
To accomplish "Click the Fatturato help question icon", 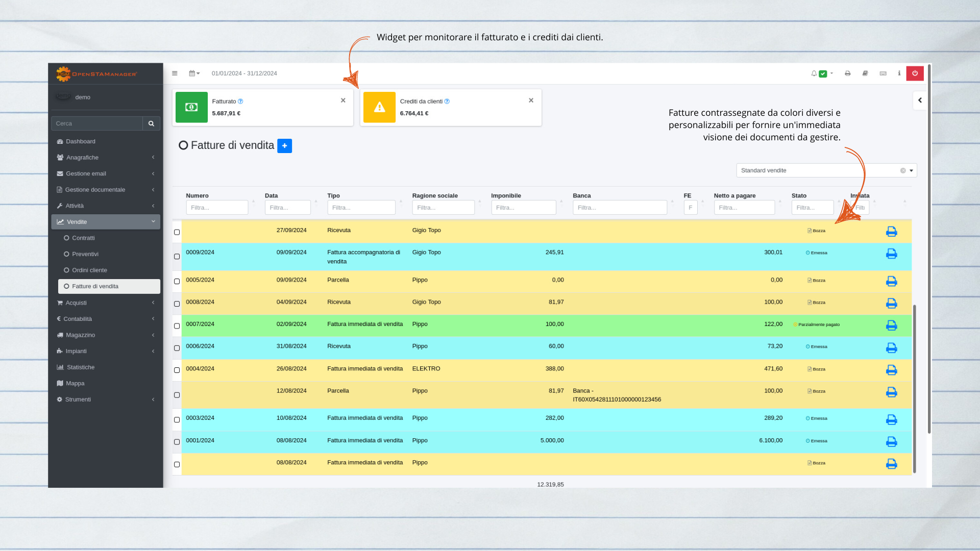I will pyautogui.click(x=240, y=102).
